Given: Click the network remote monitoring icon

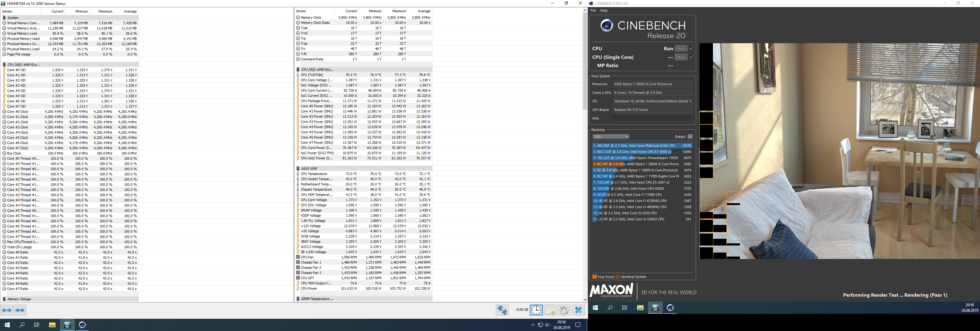Looking at the screenshot, I should [502, 310].
